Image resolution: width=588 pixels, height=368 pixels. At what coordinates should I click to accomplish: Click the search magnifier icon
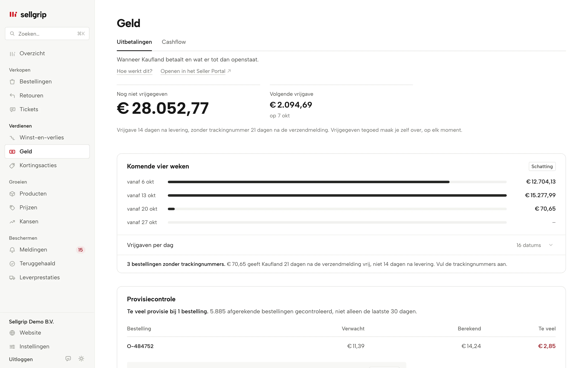[12, 34]
